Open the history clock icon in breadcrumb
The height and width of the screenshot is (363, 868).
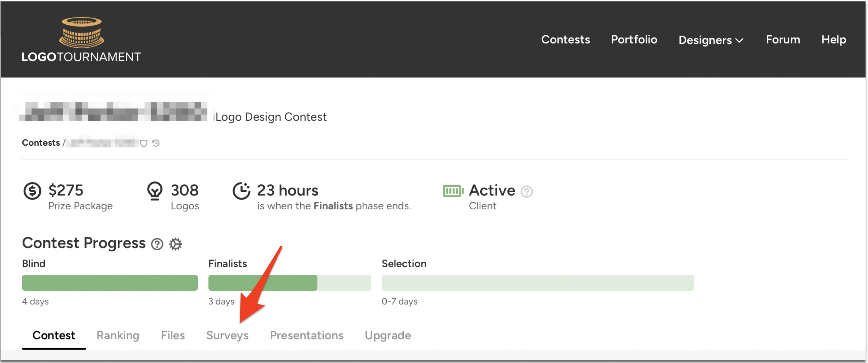click(156, 143)
